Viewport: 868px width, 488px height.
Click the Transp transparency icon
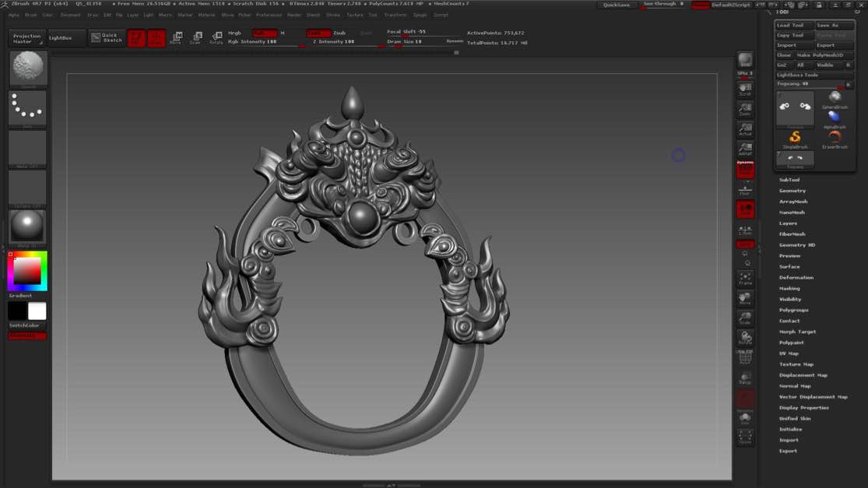(745, 378)
